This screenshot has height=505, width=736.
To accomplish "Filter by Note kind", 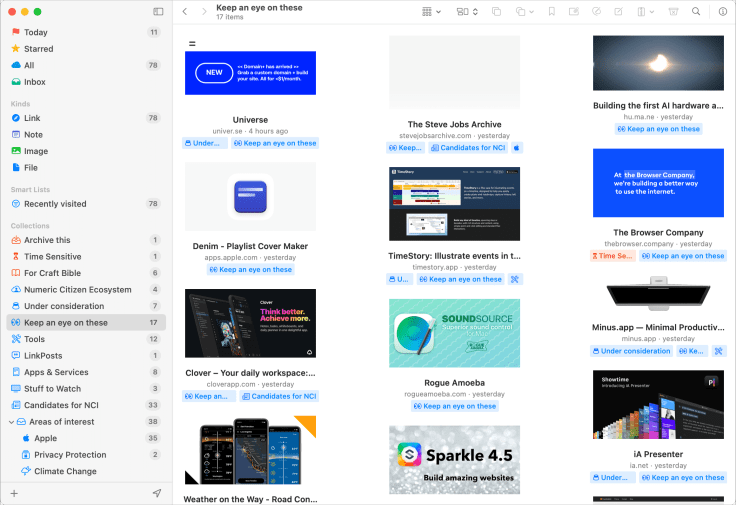I will coord(86,135).
